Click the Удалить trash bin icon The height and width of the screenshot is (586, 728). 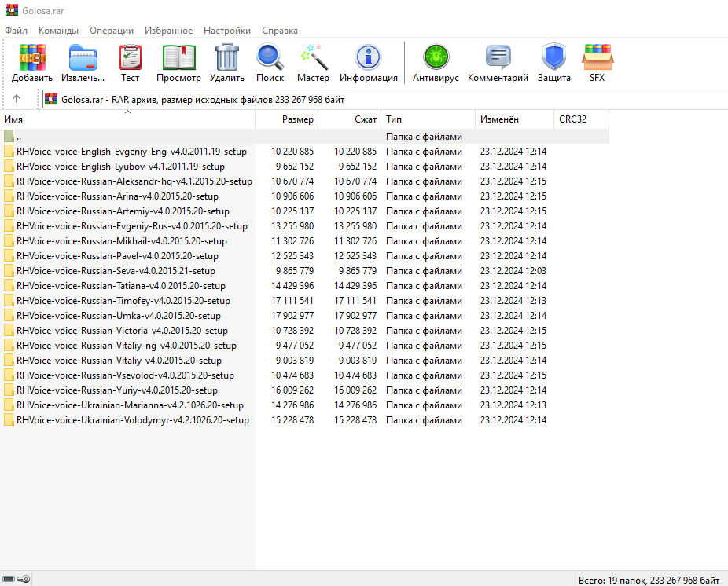coord(227,58)
